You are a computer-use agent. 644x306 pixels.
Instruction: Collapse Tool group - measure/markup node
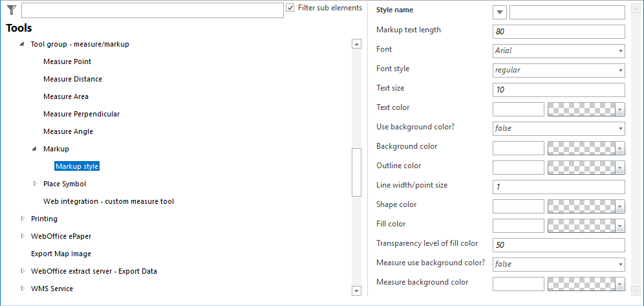22,45
